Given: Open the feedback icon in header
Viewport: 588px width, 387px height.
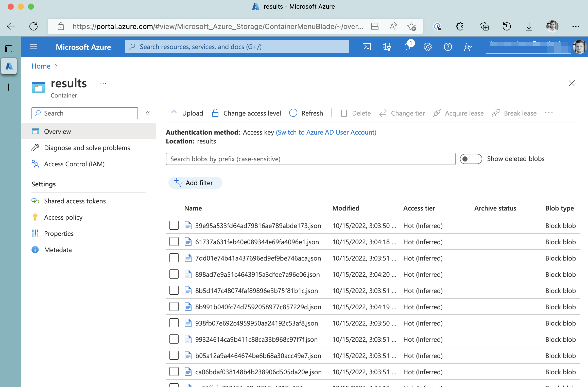Looking at the screenshot, I should (468, 47).
